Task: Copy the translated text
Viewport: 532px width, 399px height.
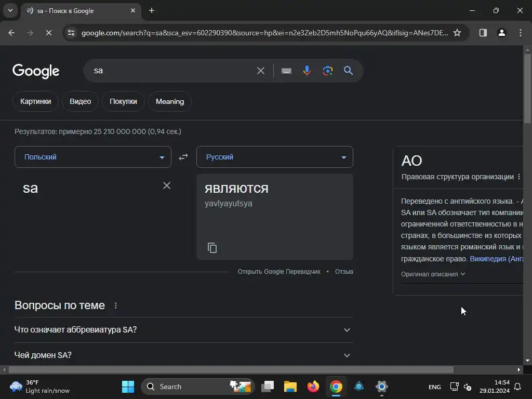Action: pos(212,248)
